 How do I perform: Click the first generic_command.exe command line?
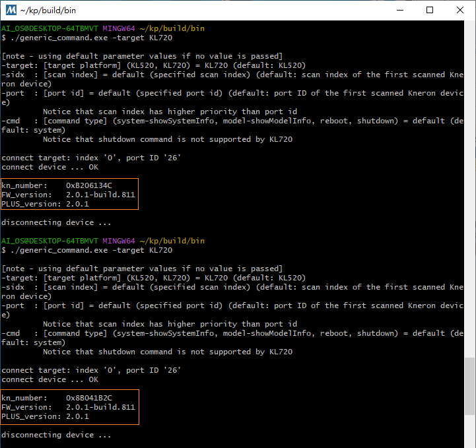click(87, 38)
